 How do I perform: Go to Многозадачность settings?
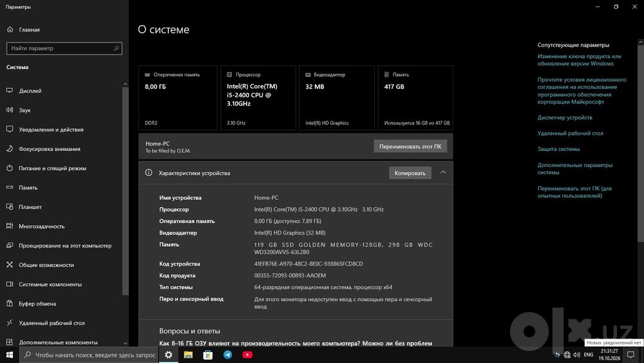[41, 226]
